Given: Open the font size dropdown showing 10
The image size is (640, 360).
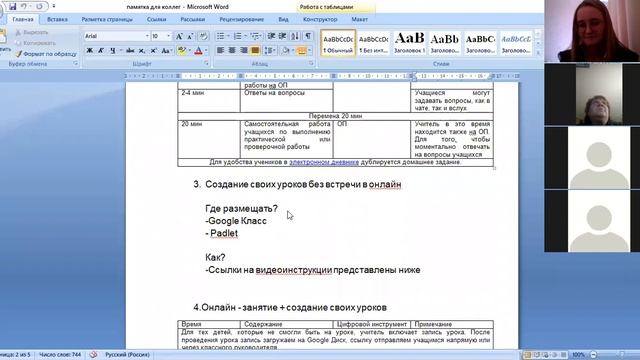Looking at the screenshot, I should (168, 36).
